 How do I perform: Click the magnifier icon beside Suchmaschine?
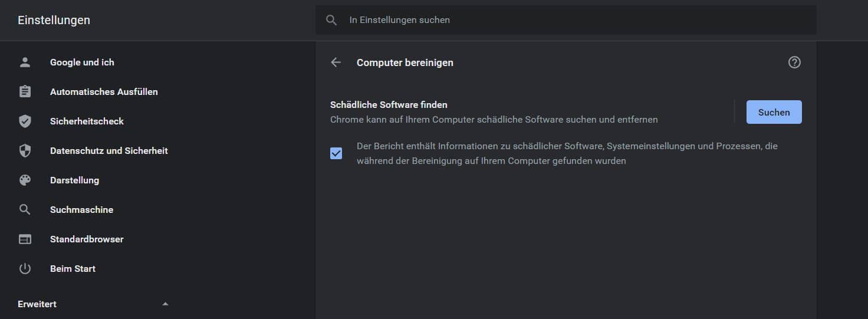[25, 210]
